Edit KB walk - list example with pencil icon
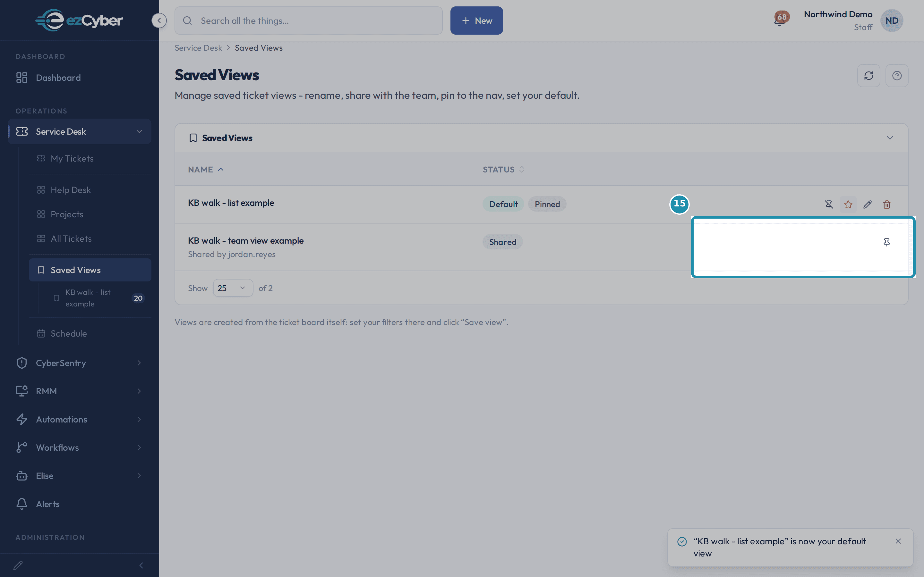Screen dimensions: 924x577 [x=867, y=205]
